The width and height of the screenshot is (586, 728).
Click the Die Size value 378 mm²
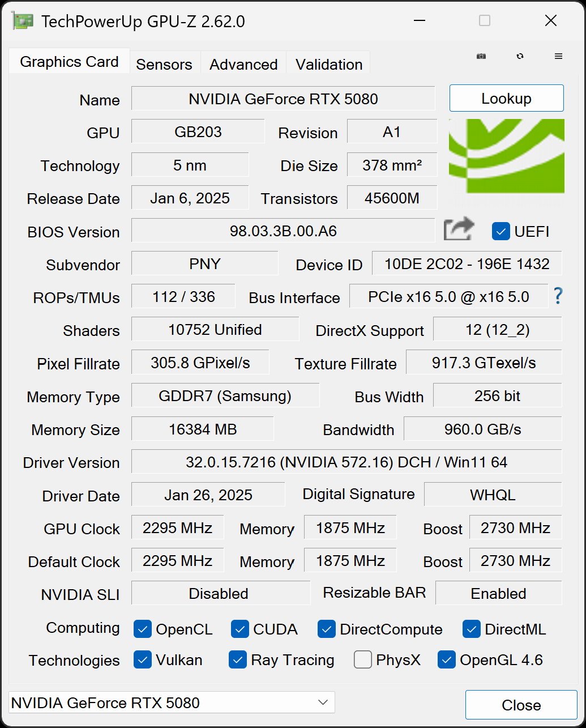click(392, 165)
